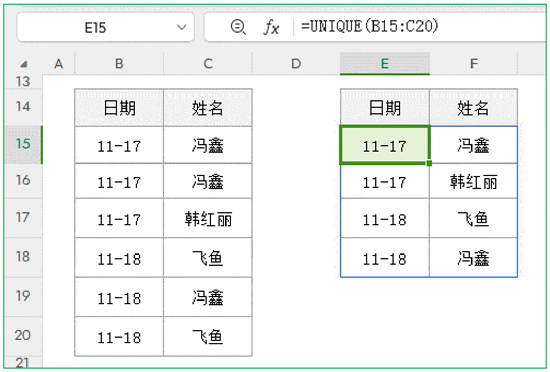Click cell F16 containing 韩红丽
550x372 pixels.
point(474,182)
